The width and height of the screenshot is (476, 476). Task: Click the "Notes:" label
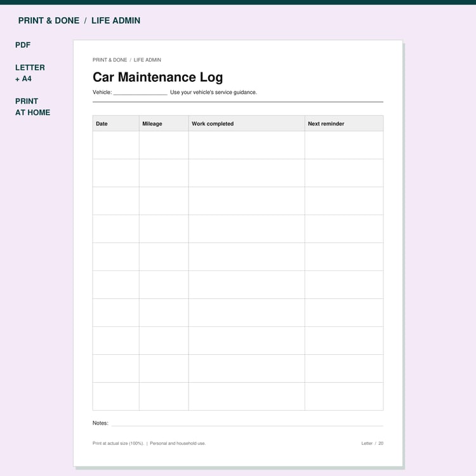tap(100, 423)
